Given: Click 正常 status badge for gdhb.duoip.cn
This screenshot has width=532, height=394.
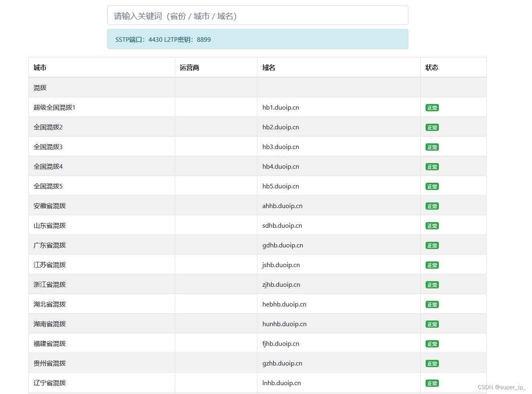Looking at the screenshot, I should pos(432,245).
